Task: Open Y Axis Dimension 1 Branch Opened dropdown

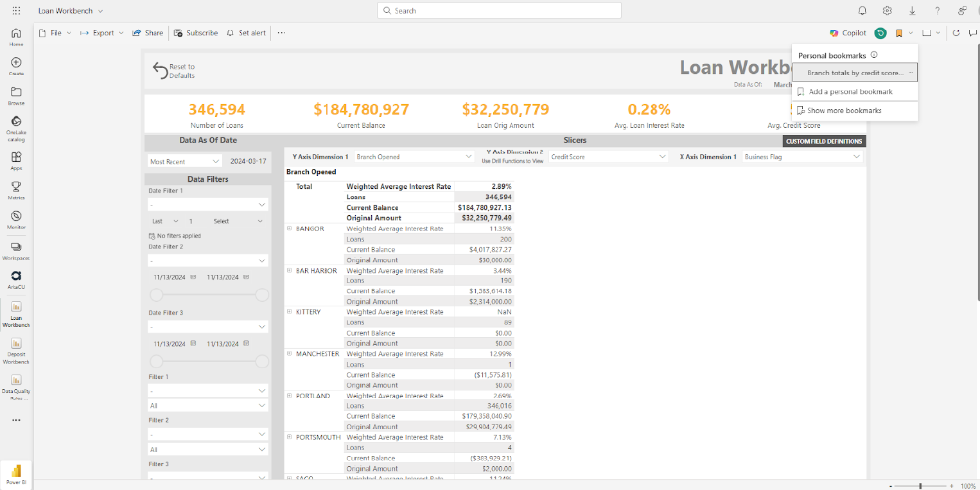Action: [x=414, y=157]
